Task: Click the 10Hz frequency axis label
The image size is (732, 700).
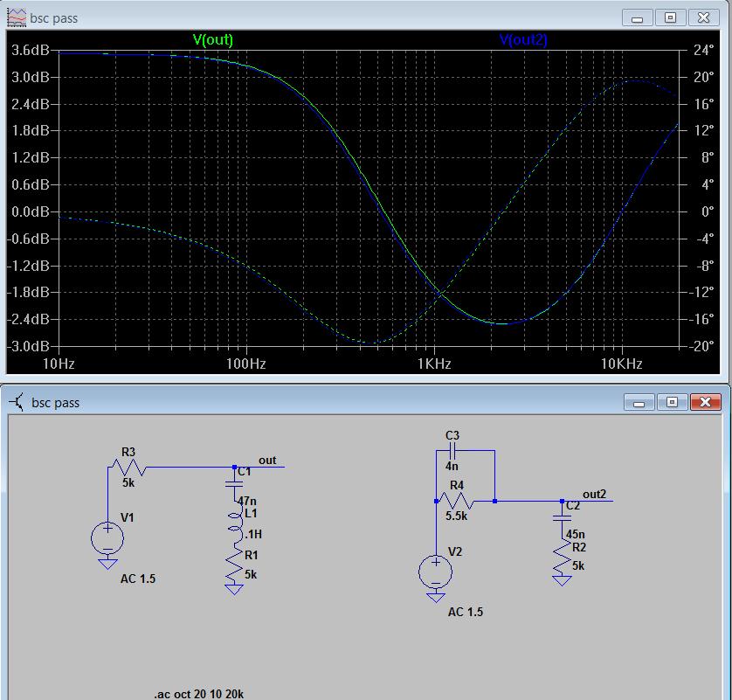Action: 59,364
